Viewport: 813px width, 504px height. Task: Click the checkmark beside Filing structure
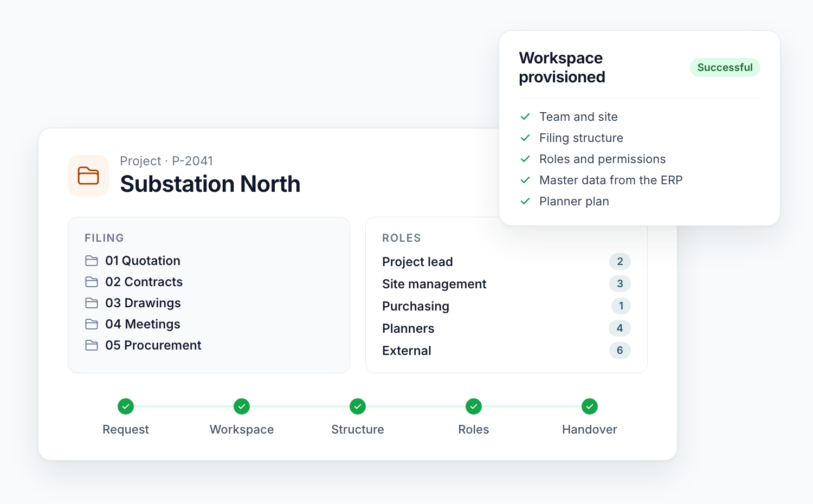click(x=525, y=138)
